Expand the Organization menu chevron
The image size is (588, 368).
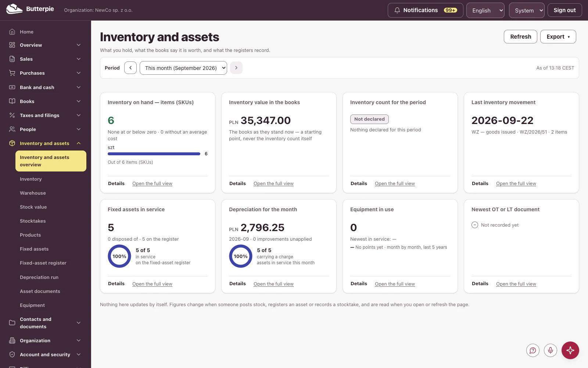click(79, 340)
